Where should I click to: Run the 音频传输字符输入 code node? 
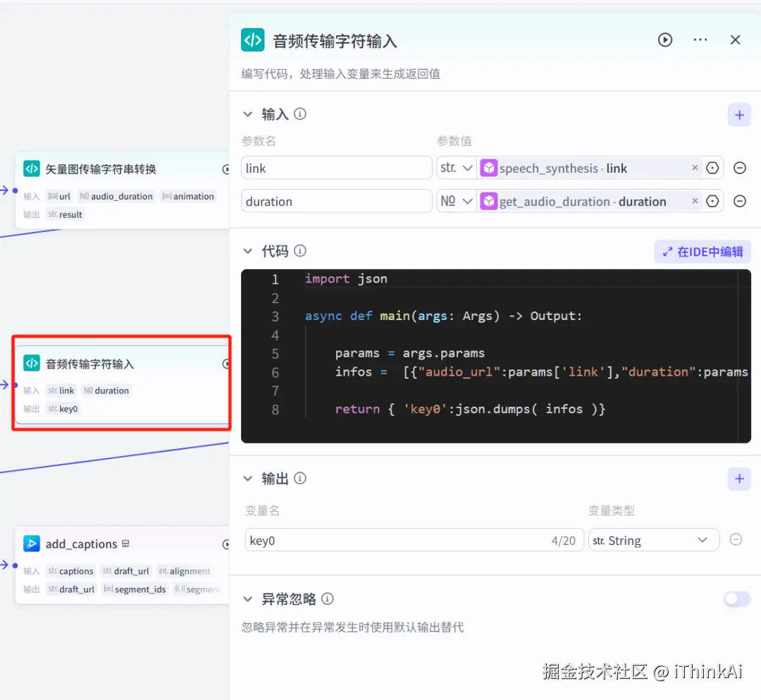click(x=665, y=40)
